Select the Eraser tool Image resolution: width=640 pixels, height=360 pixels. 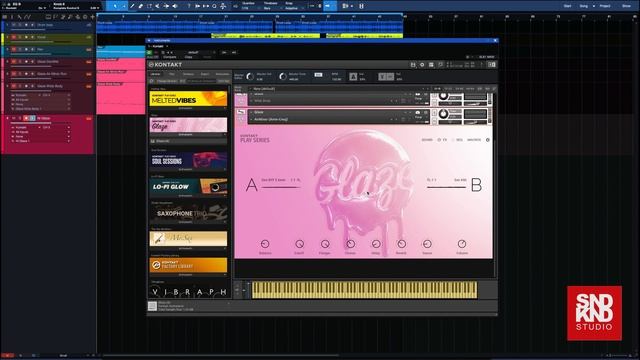pos(141,6)
